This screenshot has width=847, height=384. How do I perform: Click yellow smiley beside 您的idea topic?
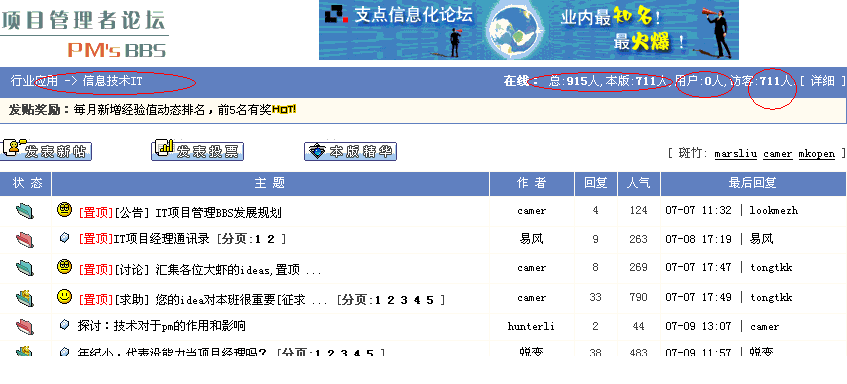(64, 296)
